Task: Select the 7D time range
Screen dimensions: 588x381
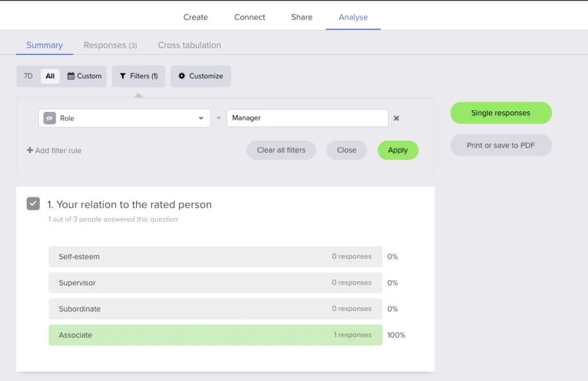Action: coord(28,76)
